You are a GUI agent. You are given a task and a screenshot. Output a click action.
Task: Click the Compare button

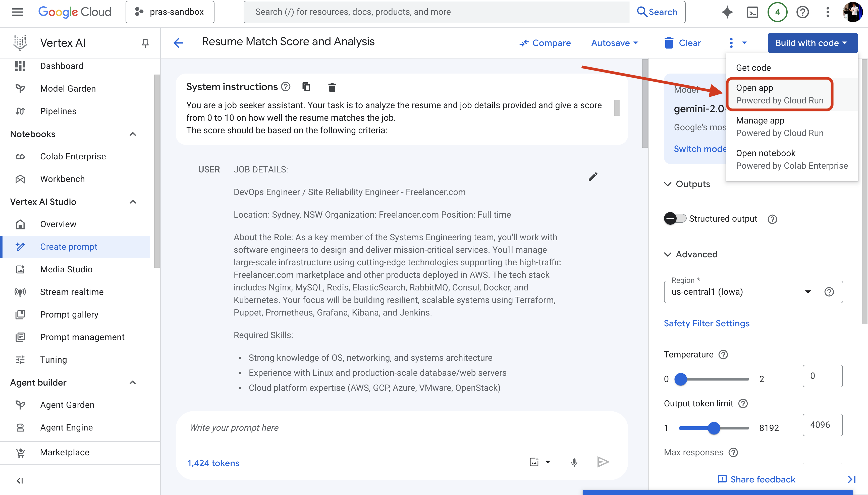coord(545,43)
